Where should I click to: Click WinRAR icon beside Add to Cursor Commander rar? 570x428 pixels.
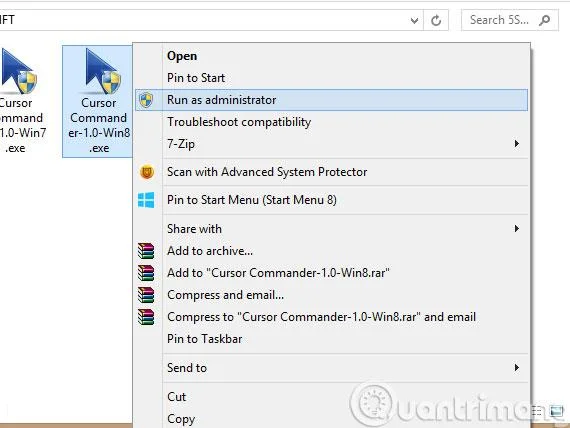pyautogui.click(x=146, y=273)
